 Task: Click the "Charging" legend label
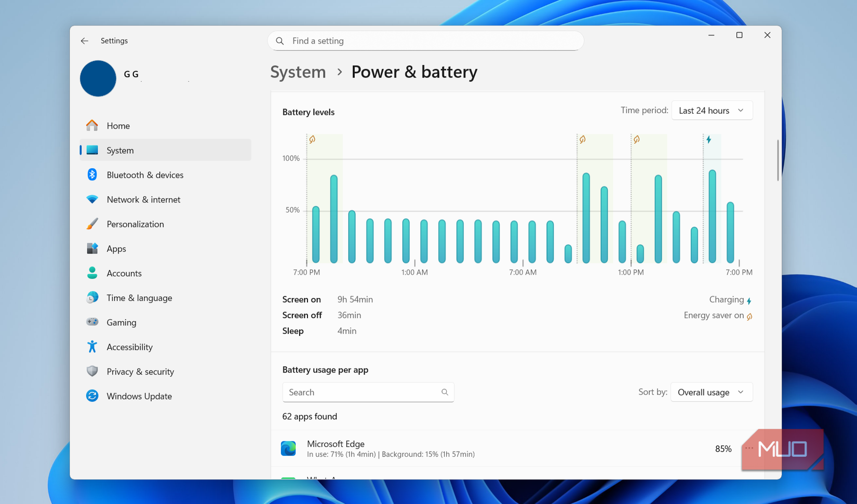(x=726, y=299)
